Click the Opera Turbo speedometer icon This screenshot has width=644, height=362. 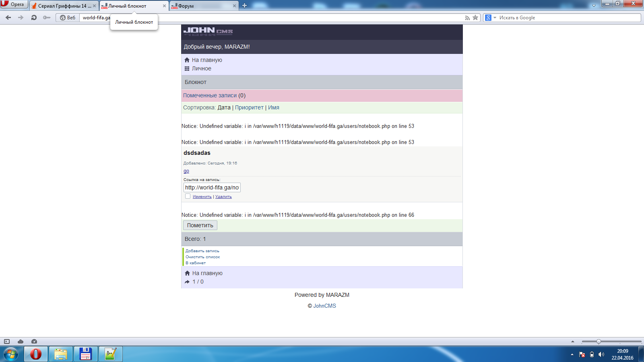pyautogui.click(x=34, y=341)
